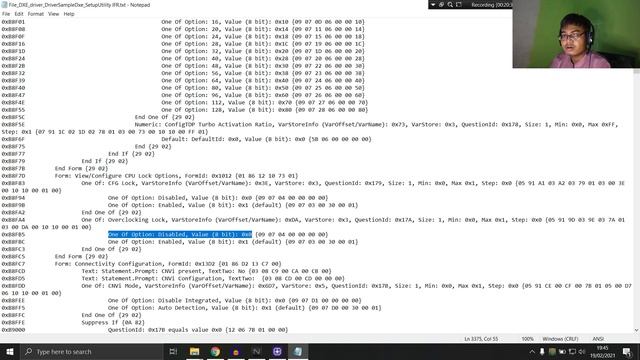Click the magnifier icon on recording toolbar
The image size is (640, 360).
click(x=450, y=5)
